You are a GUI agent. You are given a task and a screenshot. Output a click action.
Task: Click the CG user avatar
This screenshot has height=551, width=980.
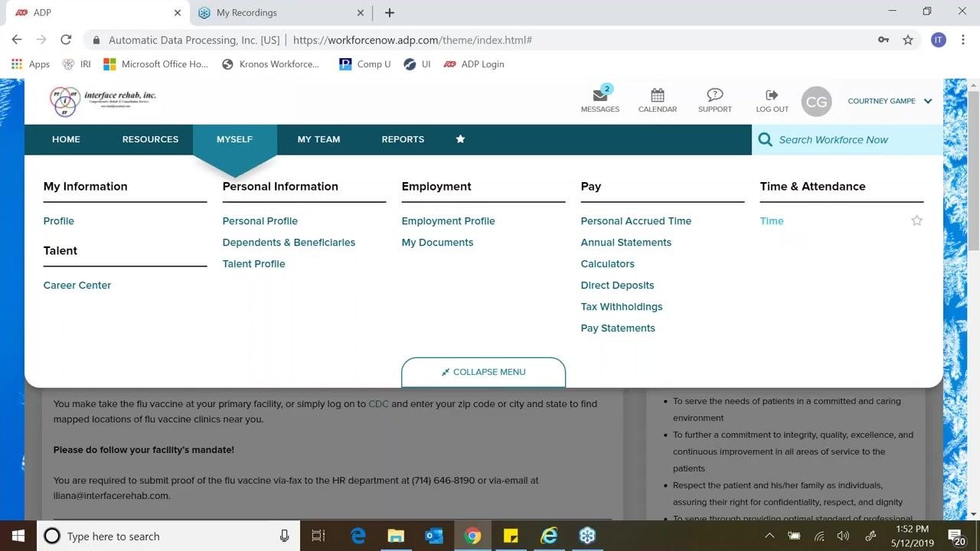[816, 101]
